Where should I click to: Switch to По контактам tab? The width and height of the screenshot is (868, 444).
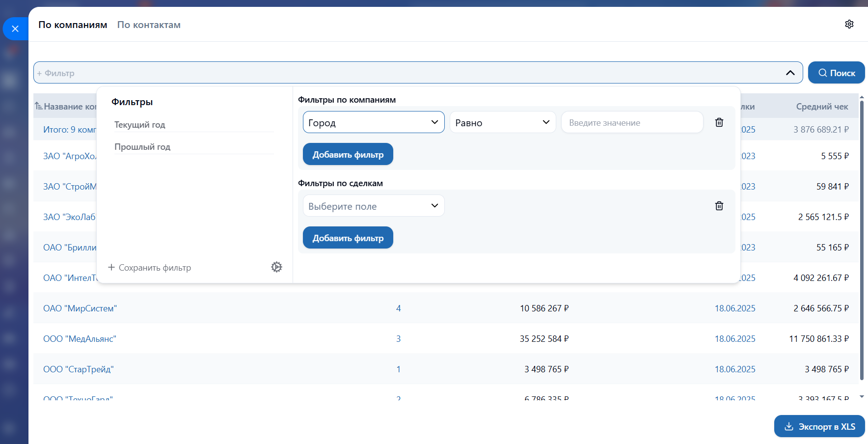click(149, 25)
